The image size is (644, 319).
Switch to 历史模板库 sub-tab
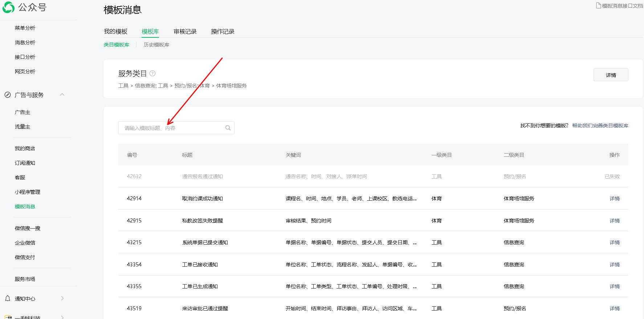point(156,45)
